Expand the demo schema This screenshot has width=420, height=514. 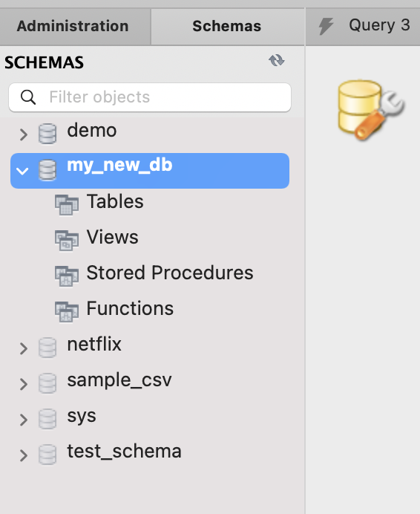tap(23, 134)
